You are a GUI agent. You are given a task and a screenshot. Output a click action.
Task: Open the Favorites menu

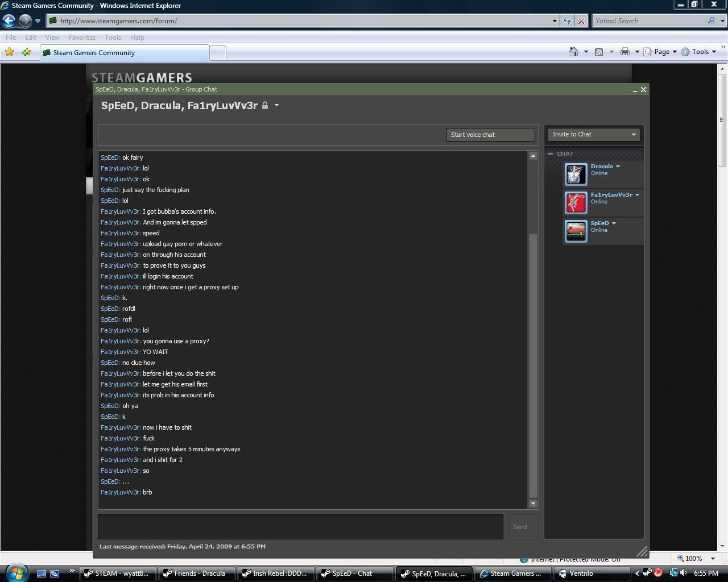click(82, 38)
